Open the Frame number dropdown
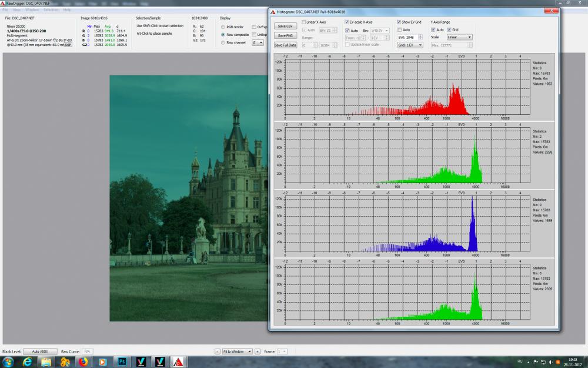 click(282, 352)
